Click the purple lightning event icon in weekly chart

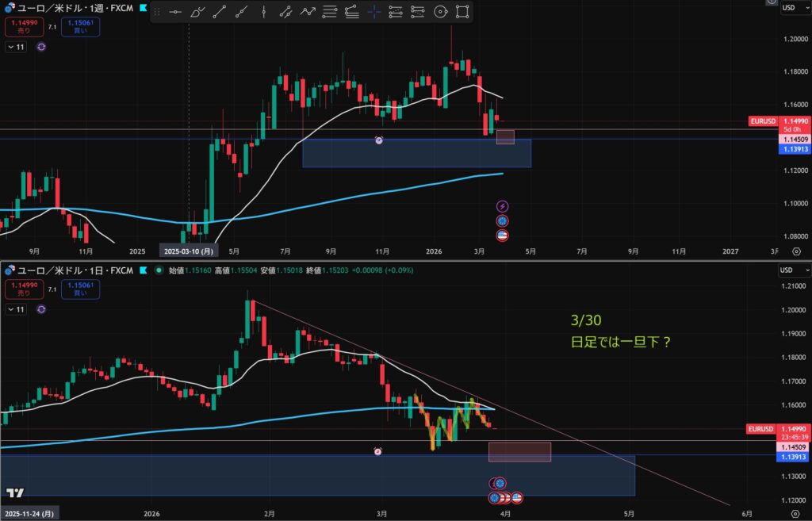click(x=501, y=206)
